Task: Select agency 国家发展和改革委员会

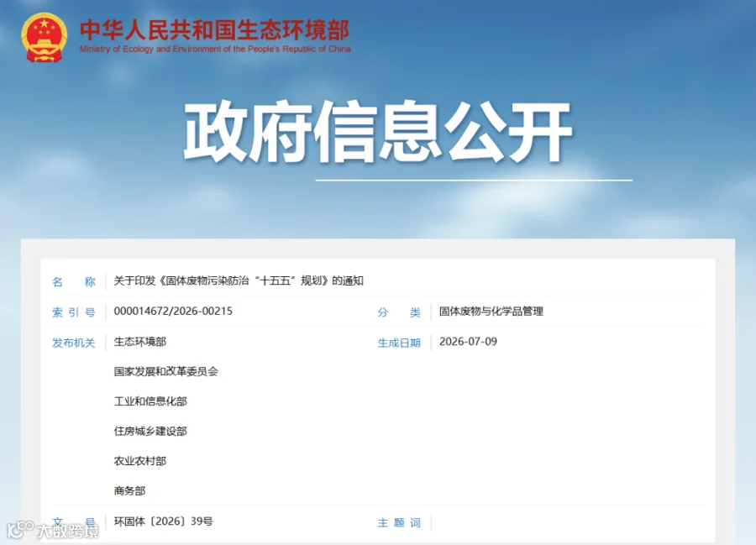Action: [x=165, y=371]
